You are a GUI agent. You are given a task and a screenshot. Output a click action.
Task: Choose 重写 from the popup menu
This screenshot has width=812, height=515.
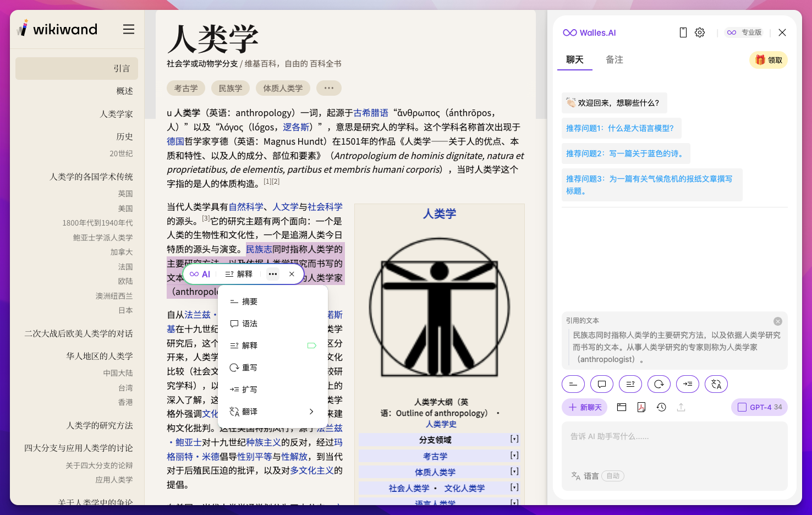(273, 368)
